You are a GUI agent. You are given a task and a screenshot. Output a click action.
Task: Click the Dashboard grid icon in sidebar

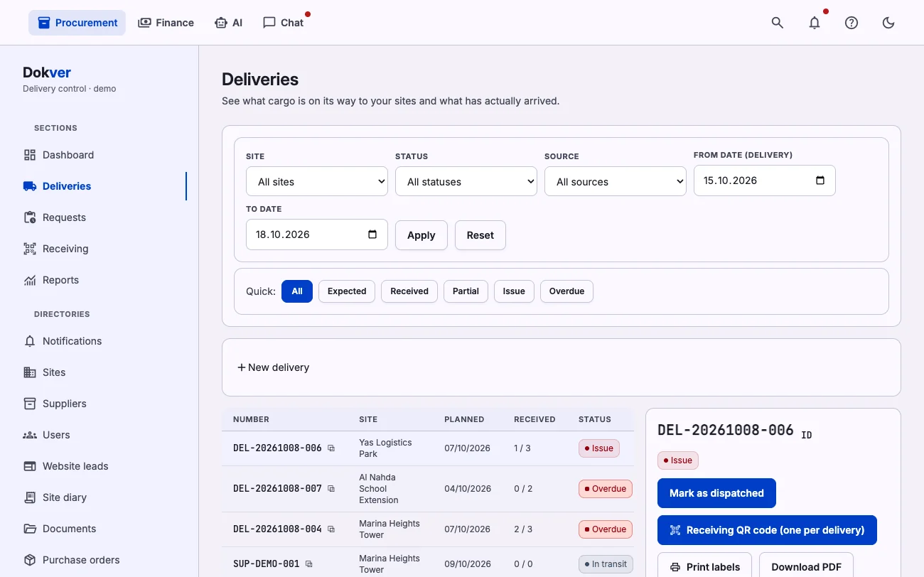click(30, 155)
